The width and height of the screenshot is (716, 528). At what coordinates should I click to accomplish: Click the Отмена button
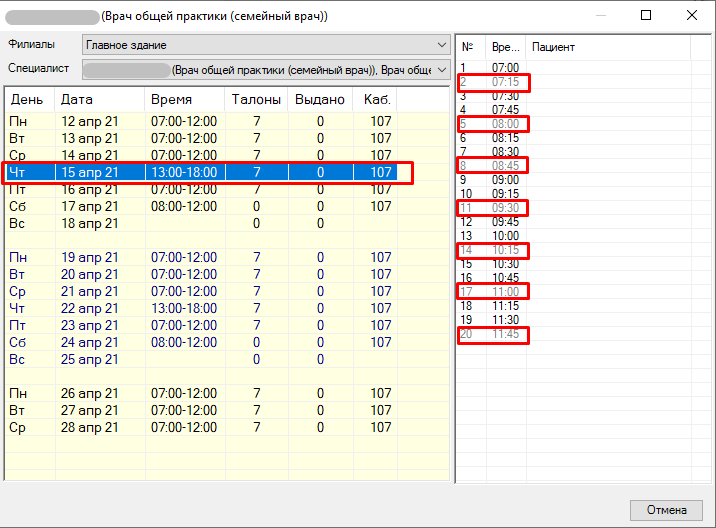(666, 510)
